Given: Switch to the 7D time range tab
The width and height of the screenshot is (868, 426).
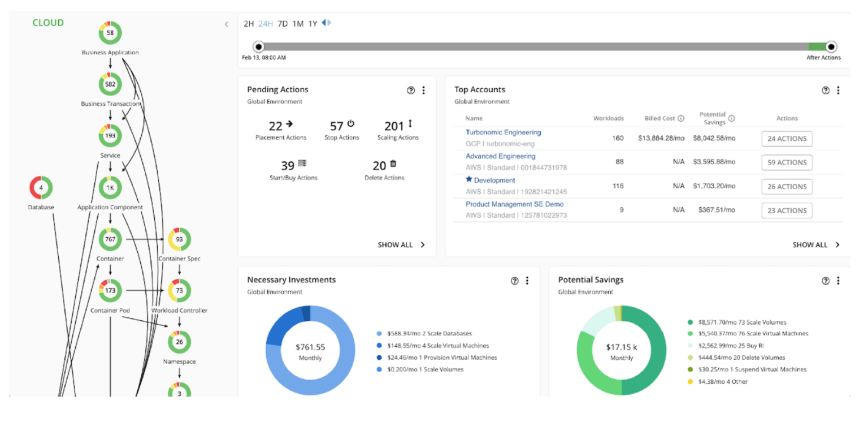Looking at the screenshot, I should coord(283,24).
